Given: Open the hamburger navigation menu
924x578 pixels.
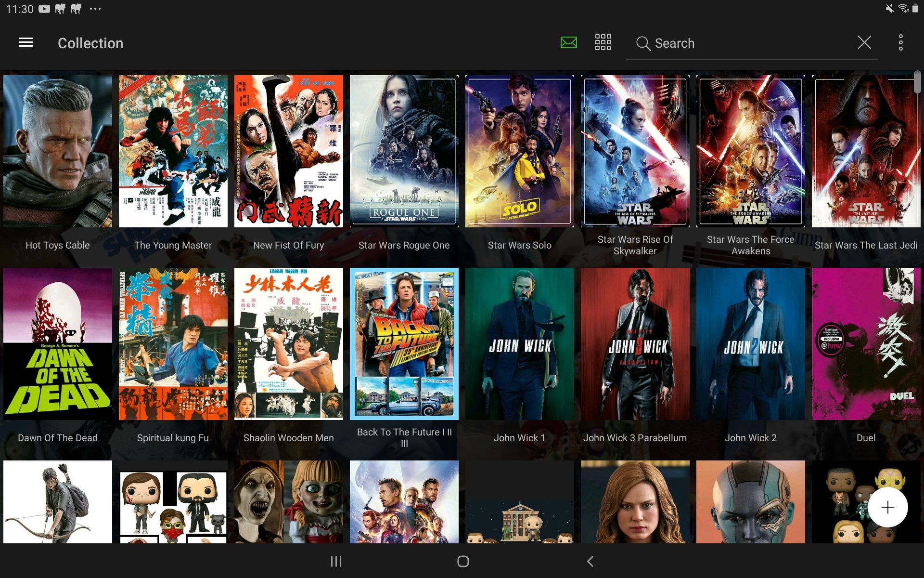Looking at the screenshot, I should tap(26, 43).
